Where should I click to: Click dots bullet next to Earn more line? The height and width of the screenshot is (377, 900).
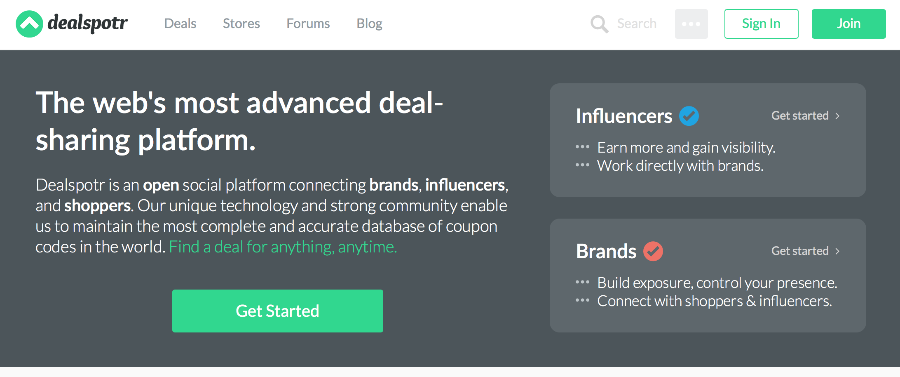[x=583, y=148]
